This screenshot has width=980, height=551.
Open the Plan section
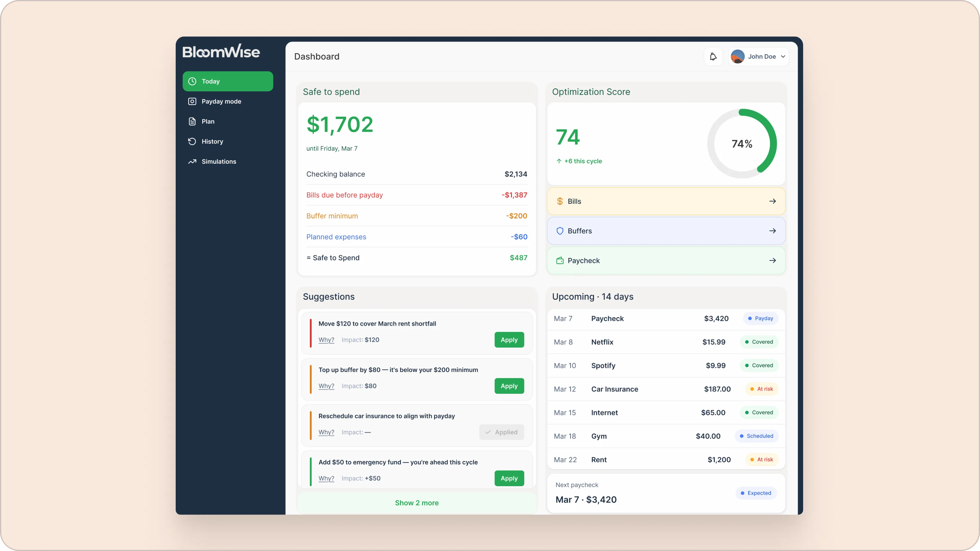[227, 121]
